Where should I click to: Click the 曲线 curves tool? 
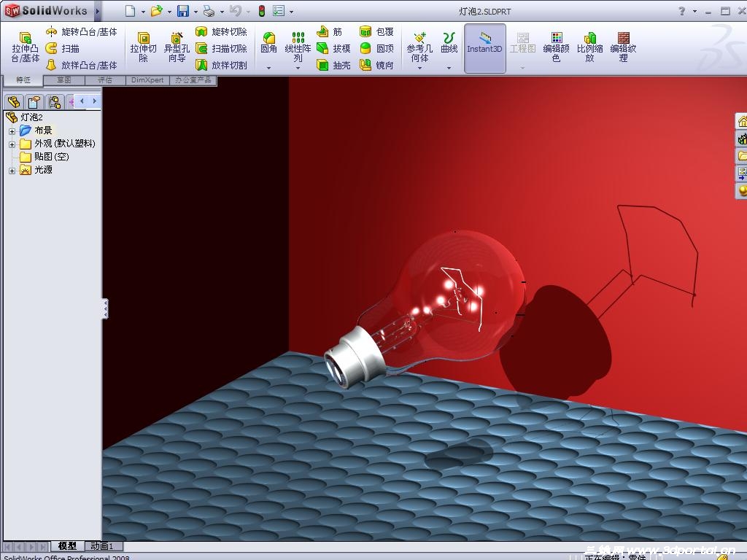[x=449, y=43]
